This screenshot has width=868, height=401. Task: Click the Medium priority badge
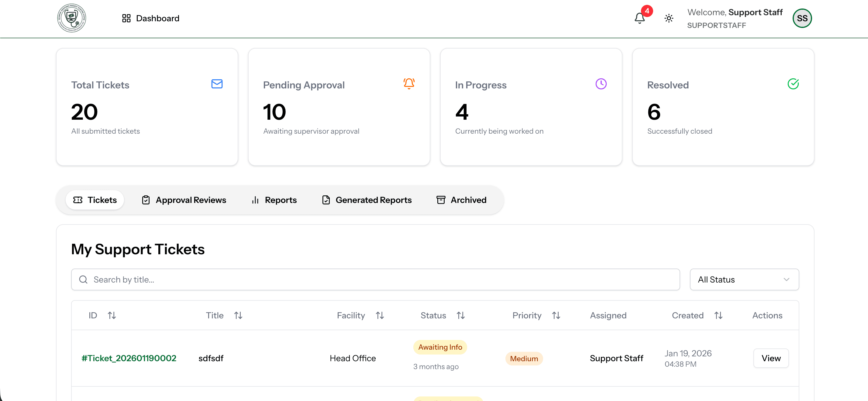(x=524, y=358)
